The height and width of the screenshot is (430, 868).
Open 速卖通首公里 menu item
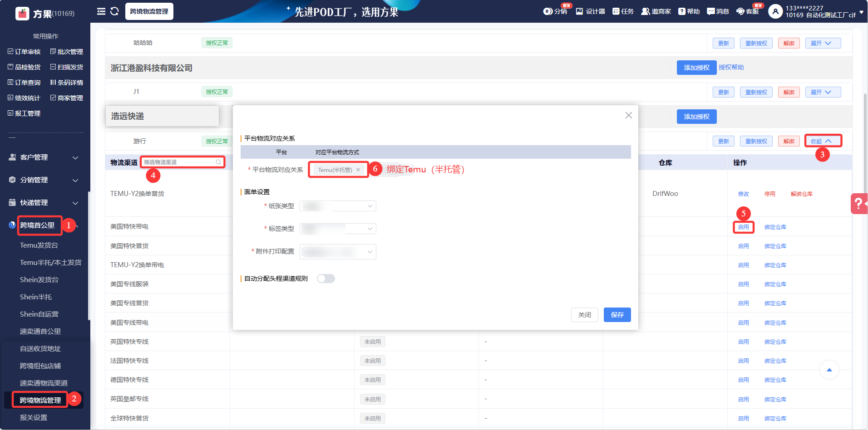[x=40, y=332]
